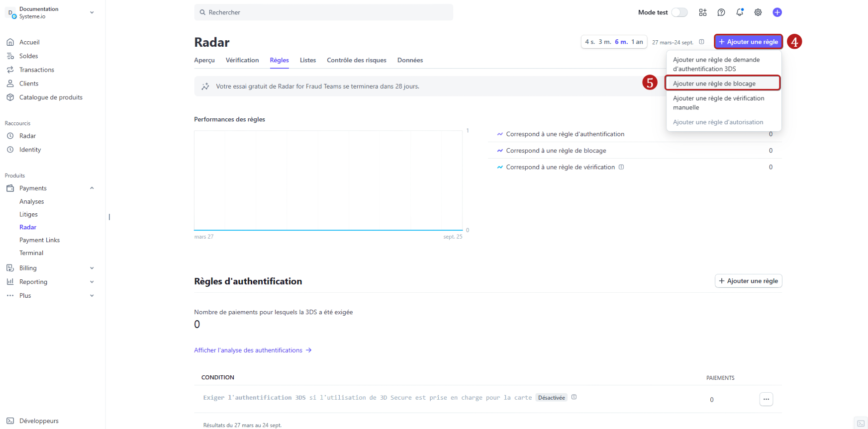Open the console icon at bottom right
The height and width of the screenshot is (429, 868).
point(861,423)
